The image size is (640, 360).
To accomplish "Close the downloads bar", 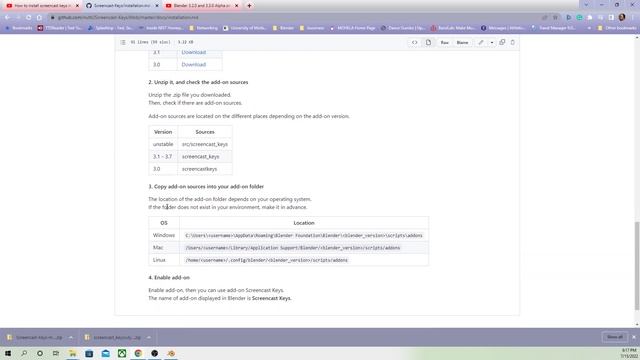I will (x=634, y=337).
